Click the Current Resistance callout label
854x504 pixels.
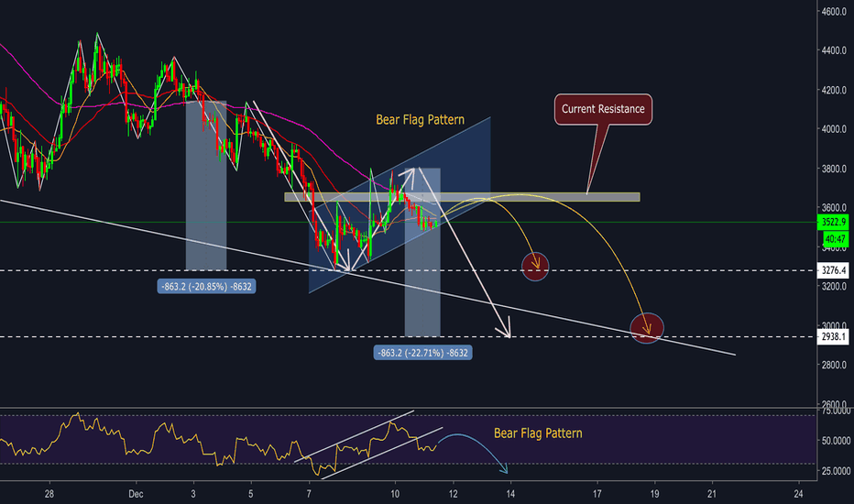pyautogui.click(x=603, y=109)
